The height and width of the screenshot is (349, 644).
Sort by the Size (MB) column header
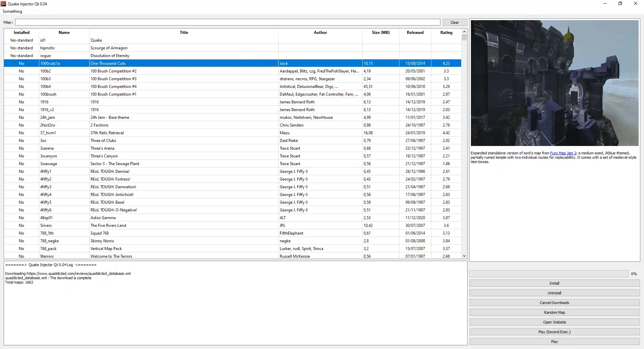click(381, 33)
